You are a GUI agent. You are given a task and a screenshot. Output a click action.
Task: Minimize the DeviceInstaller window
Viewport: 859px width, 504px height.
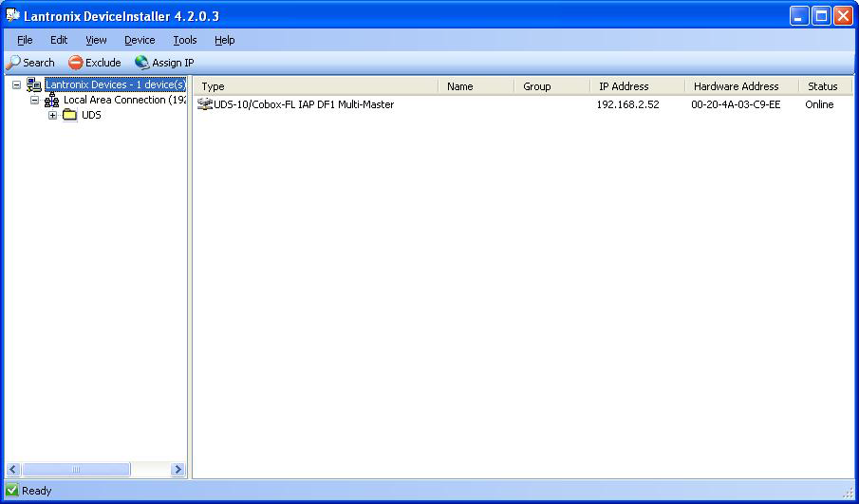click(799, 16)
